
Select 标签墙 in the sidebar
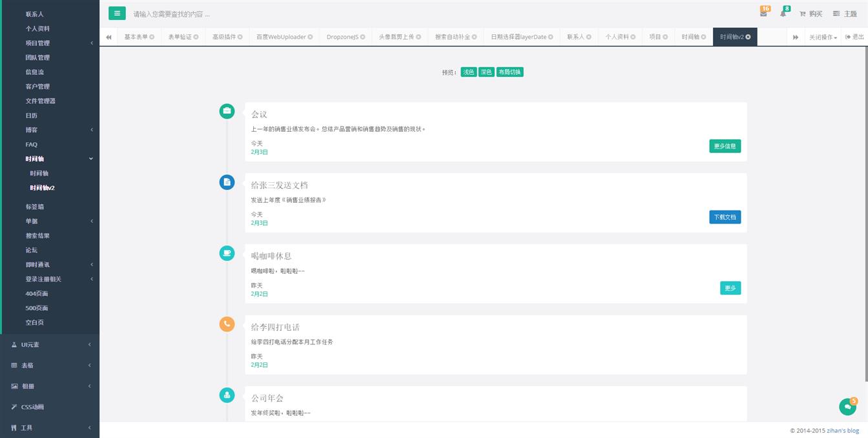click(x=35, y=207)
